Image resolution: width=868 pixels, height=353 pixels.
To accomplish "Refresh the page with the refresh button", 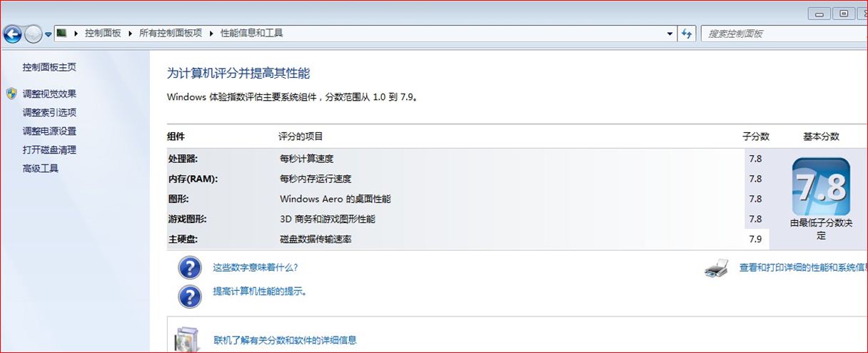I will click(x=687, y=34).
